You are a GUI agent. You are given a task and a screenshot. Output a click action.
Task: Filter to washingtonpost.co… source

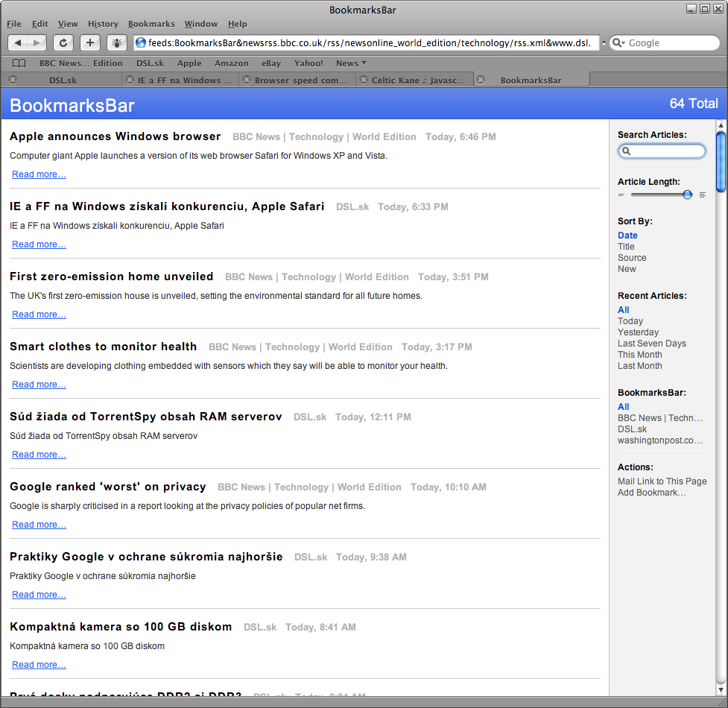click(659, 440)
